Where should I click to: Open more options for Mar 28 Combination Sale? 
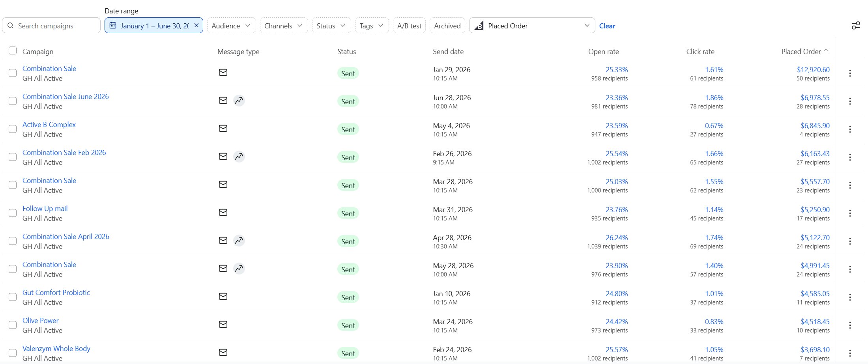850,185
